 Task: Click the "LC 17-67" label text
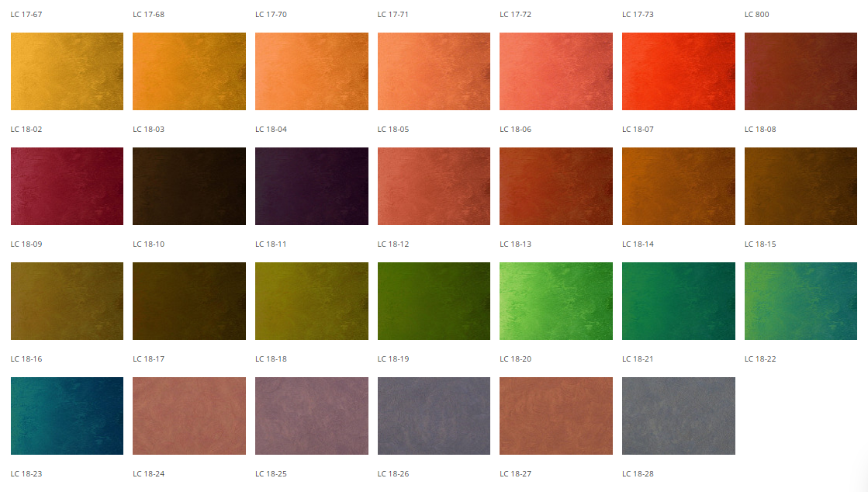point(26,15)
